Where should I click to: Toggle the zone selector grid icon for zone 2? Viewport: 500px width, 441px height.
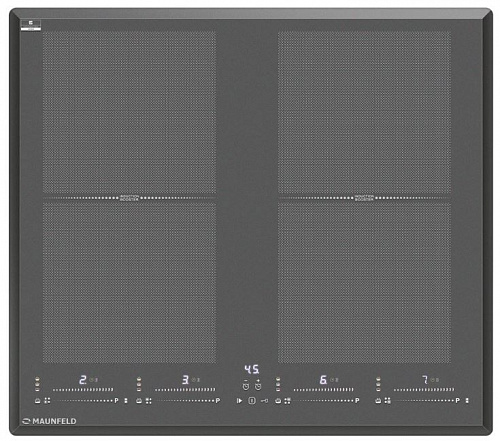47,400
